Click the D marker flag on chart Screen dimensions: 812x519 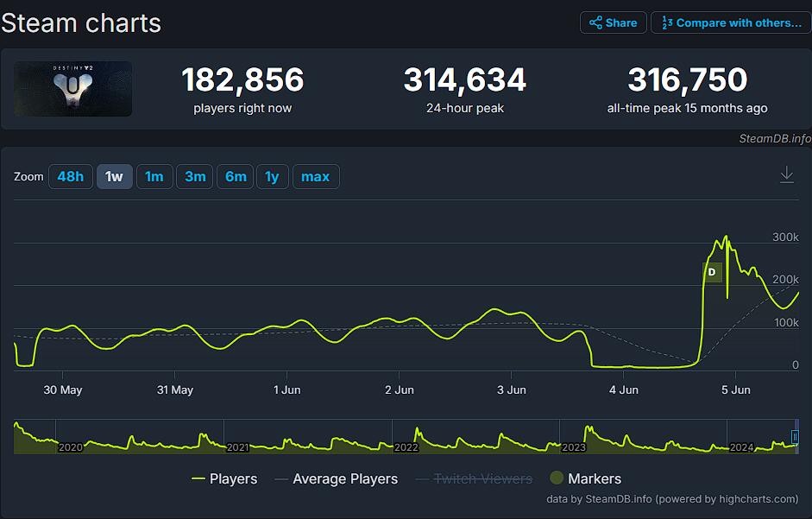pyautogui.click(x=712, y=272)
